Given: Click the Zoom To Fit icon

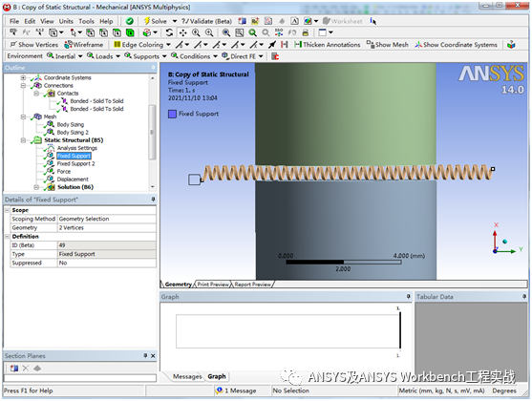Looking at the screenshot, I should [x=226, y=32].
